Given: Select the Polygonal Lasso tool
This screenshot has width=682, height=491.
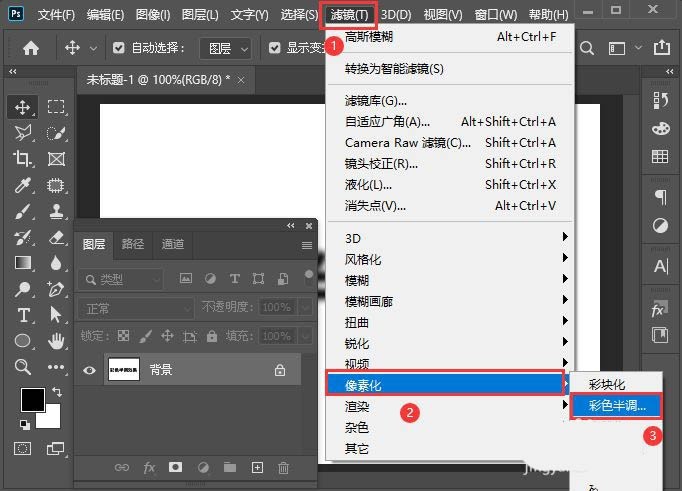Looking at the screenshot, I should pos(23,133).
